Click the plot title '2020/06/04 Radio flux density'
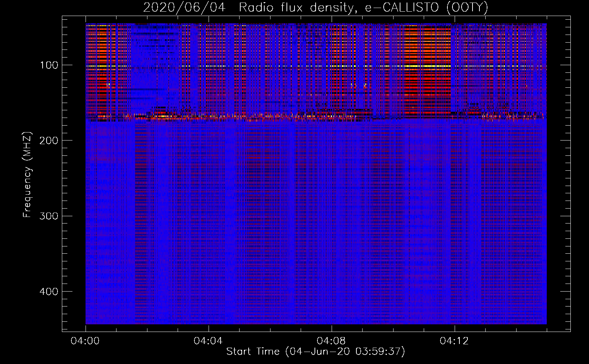Screen dimensions: 589x364 (316, 7)
